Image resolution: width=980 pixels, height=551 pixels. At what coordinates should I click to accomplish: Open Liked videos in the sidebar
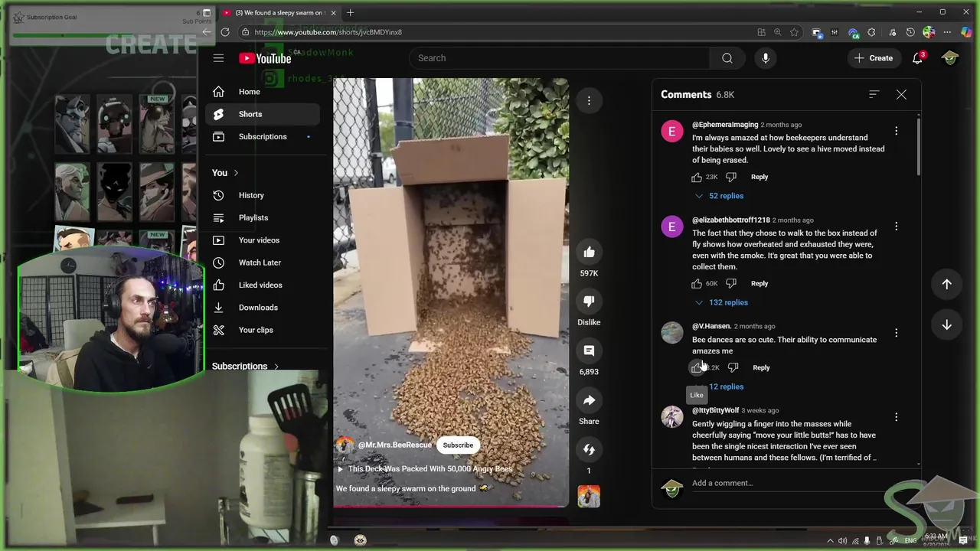(263, 285)
